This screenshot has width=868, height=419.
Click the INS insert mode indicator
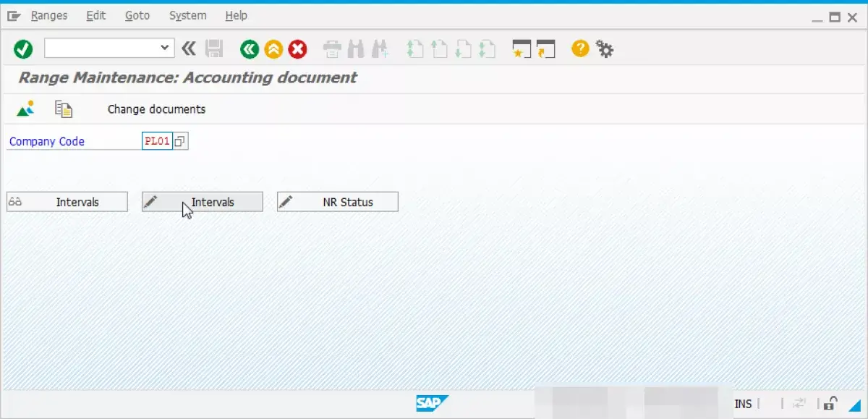point(743,404)
